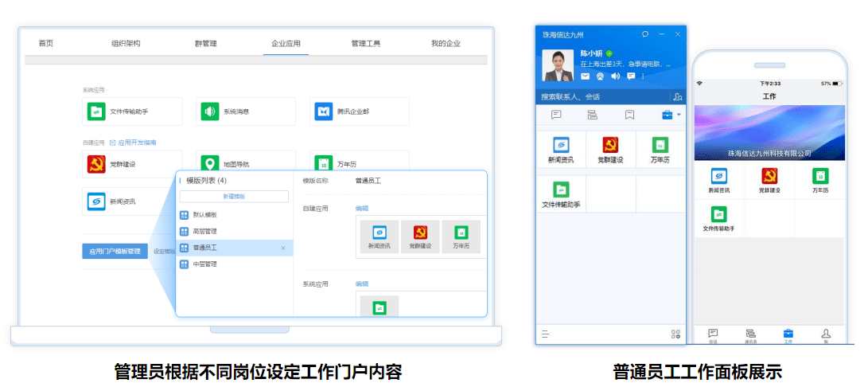The width and height of the screenshot is (868, 387).
Task: Tap the 会话 tab on the phone
Action: pos(713,335)
